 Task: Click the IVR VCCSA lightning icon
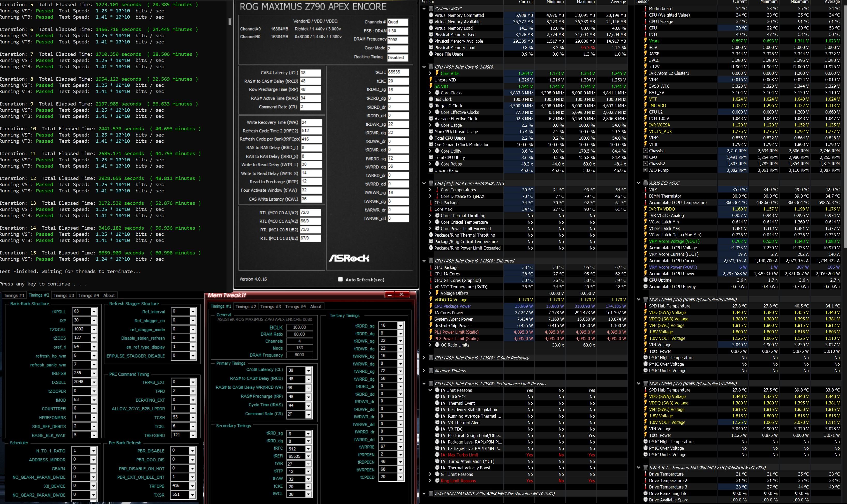click(645, 125)
